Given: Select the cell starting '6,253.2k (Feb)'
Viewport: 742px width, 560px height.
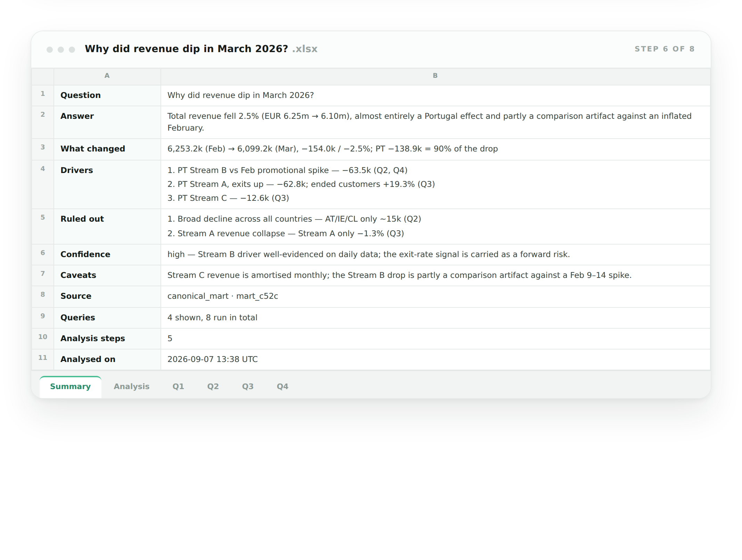Looking at the screenshot, I should pyautogui.click(x=435, y=149).
